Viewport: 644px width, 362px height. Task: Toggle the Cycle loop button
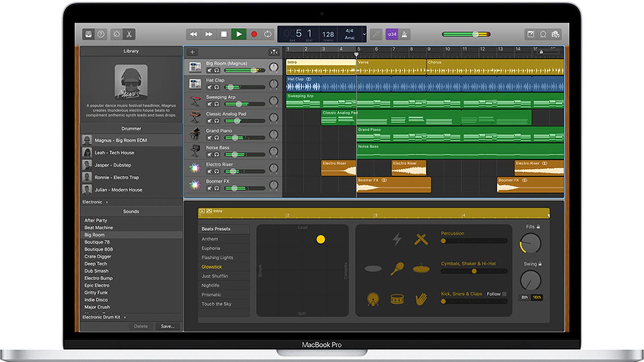pyautogui.click(x=268, y=34)
